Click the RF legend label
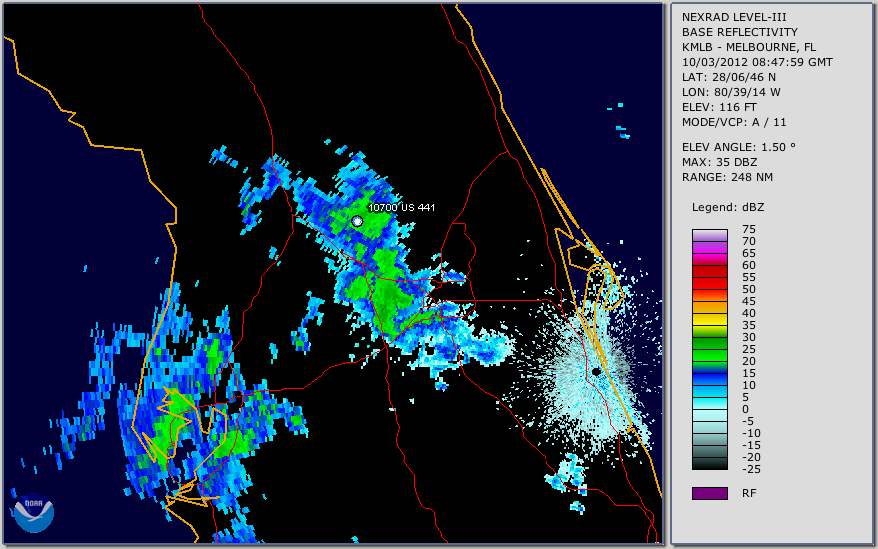Screen dimensions: 878x549 [x=749, y=493]
